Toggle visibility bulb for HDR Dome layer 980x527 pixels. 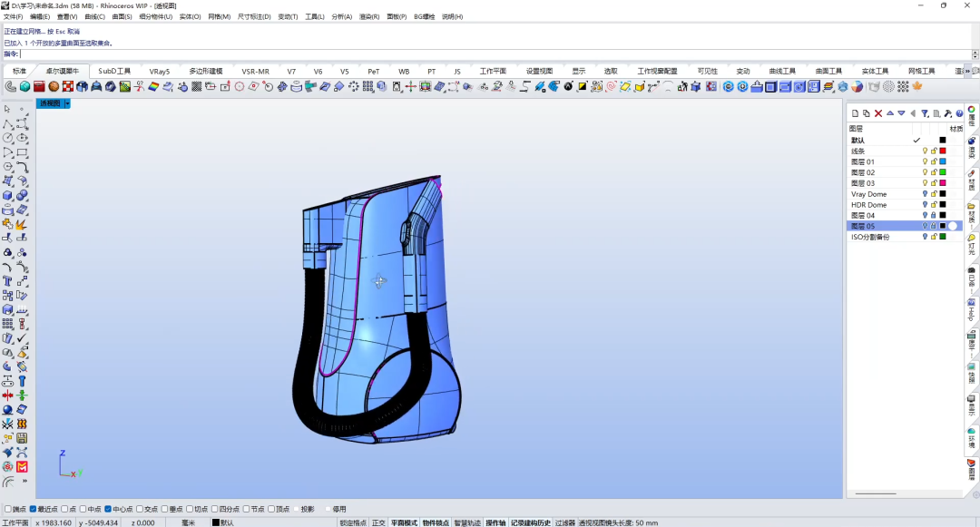(x=925, y=205)
